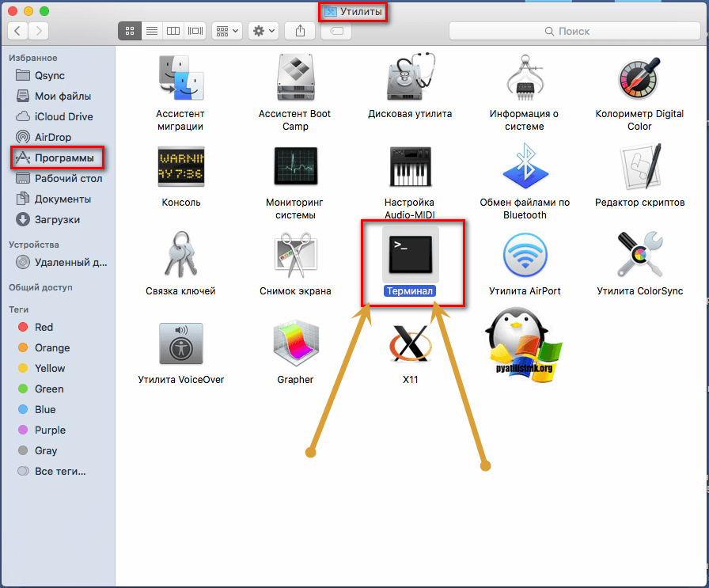Click the Share toolbar button
709x588 pixels.
[301, 31]
